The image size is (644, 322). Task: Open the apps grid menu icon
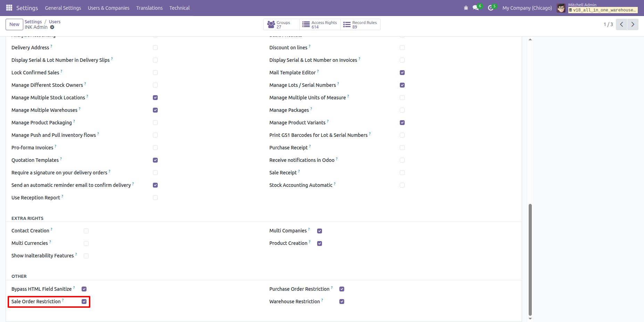(9, 8)
